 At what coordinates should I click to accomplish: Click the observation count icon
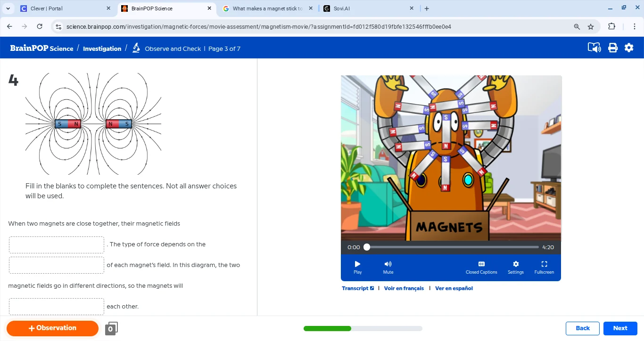click(111, 328)
